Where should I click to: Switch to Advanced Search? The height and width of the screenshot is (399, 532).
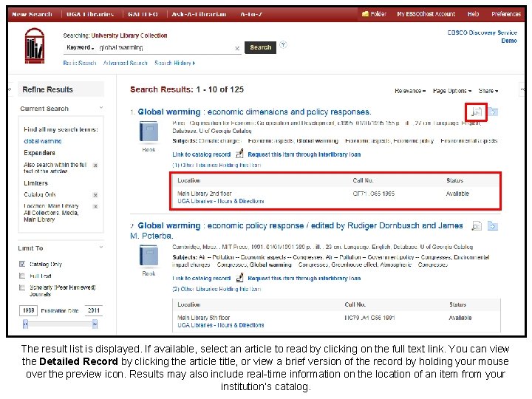pos(125,63)
